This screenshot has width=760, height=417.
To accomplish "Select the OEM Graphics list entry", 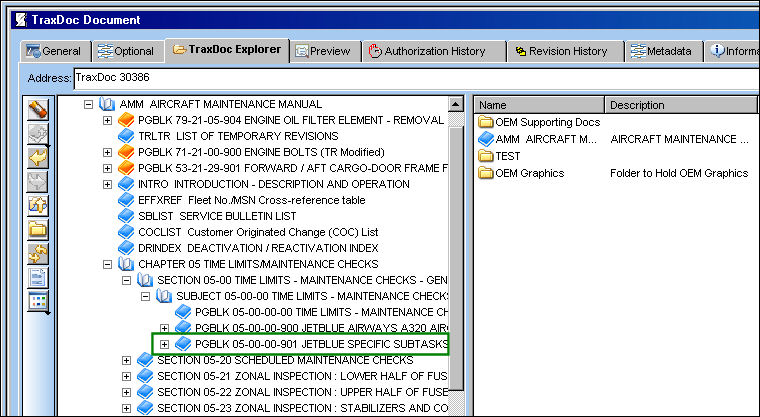I will [529, 173].
